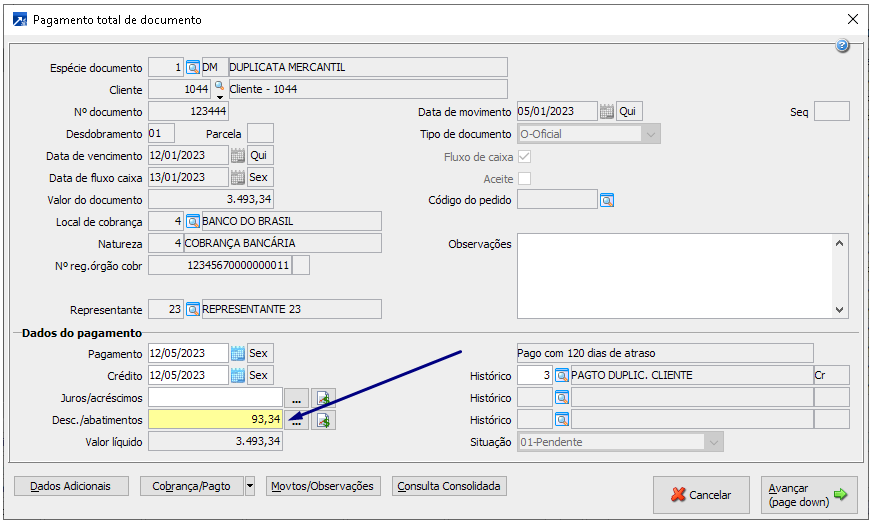Open Consulta Consolidada

450,487
